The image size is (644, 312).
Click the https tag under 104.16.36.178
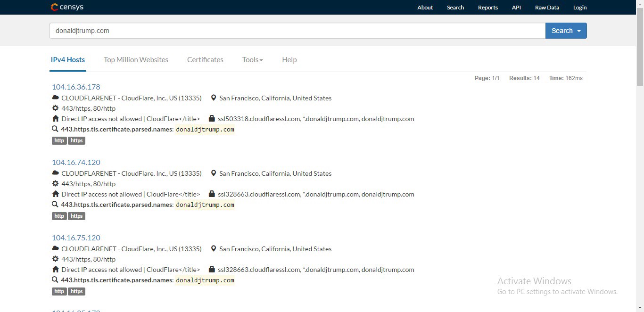76,140
